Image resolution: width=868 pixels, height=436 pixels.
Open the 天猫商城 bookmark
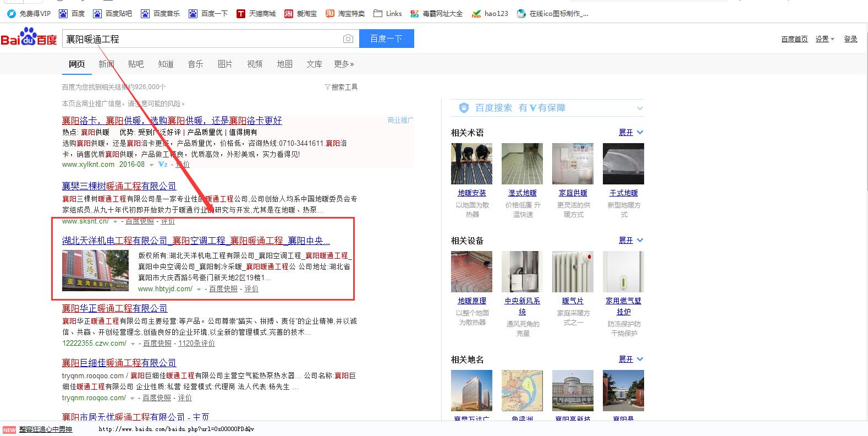click(x=256, y=13)
